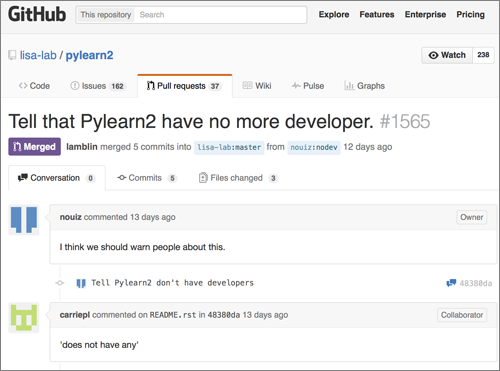Open carriepl's profile
Viewport: 500px width, 371px height.
tap(75, 315)
